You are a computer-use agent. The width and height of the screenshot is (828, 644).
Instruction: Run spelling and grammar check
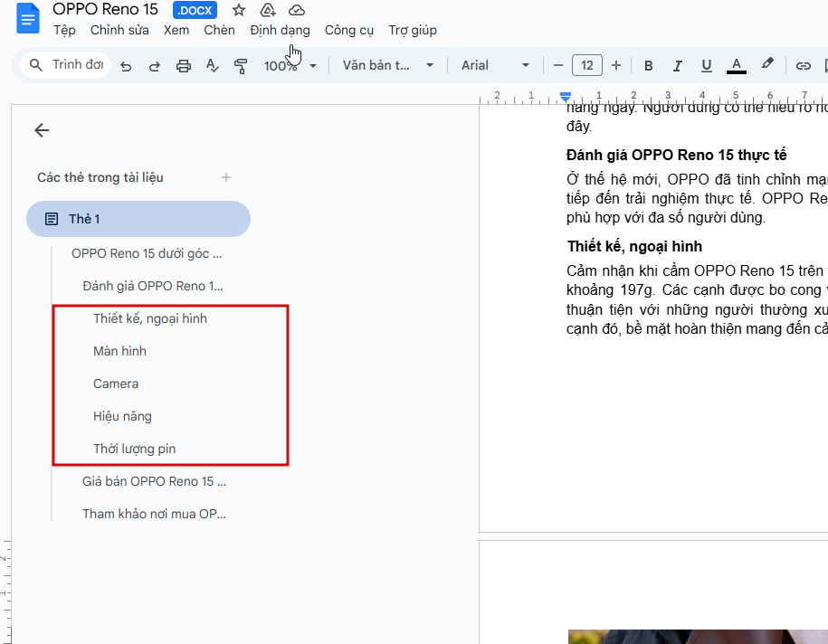[x=213, y=66]
